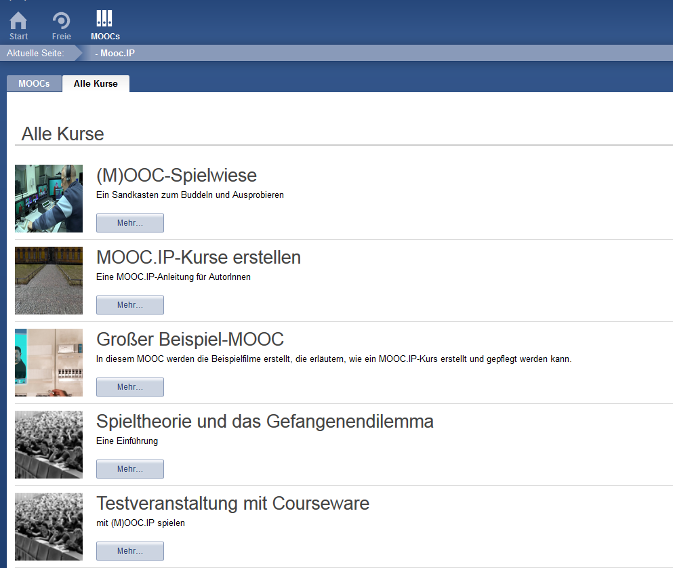Switch to the MOOCs tab

click(x=34, y=84)
